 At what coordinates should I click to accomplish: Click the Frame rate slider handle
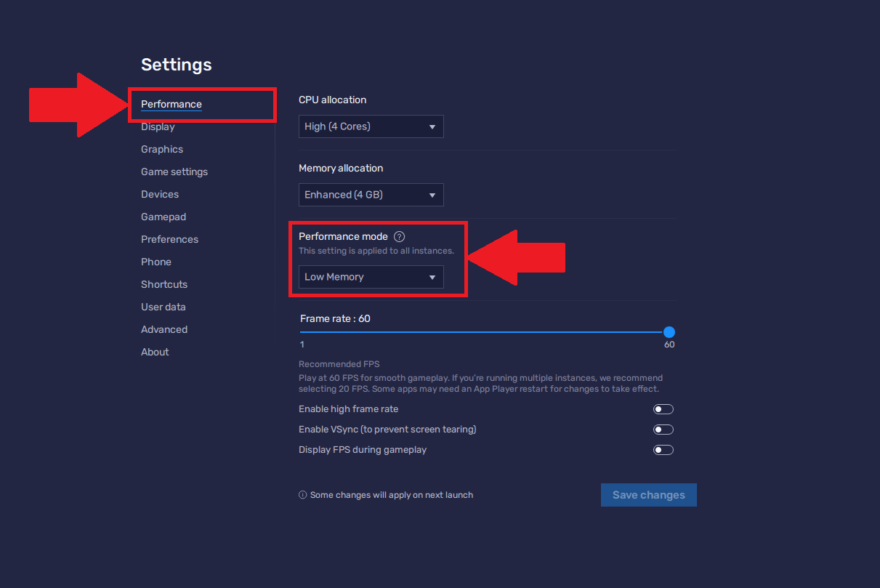(669, 332)
